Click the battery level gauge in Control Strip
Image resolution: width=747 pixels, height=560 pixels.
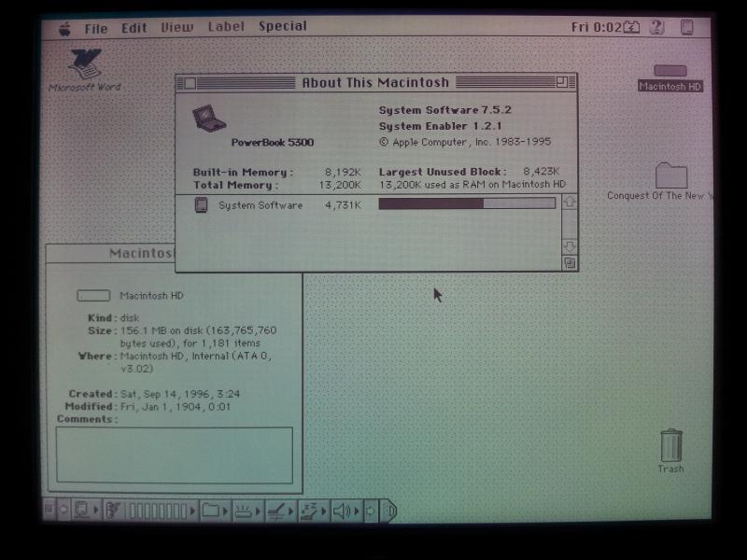(x=157, y=511)
